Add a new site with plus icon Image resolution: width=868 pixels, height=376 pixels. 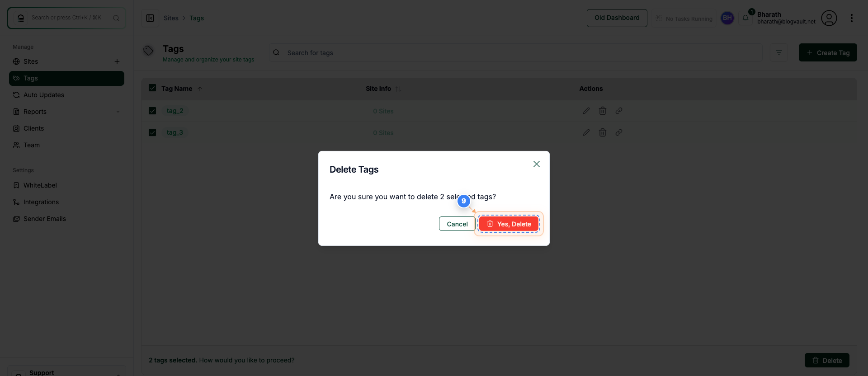click(x=117, y=61)
